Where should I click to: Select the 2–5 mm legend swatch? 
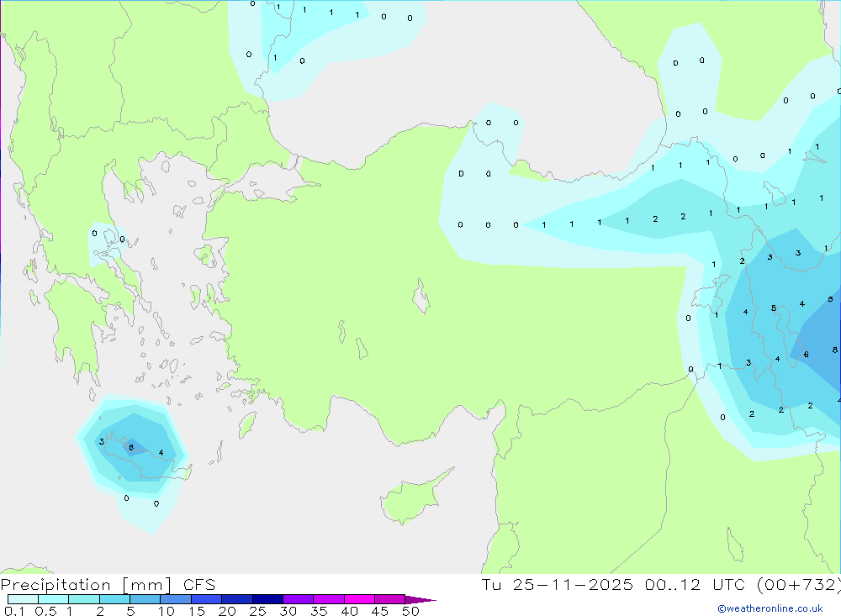point(114,599)
